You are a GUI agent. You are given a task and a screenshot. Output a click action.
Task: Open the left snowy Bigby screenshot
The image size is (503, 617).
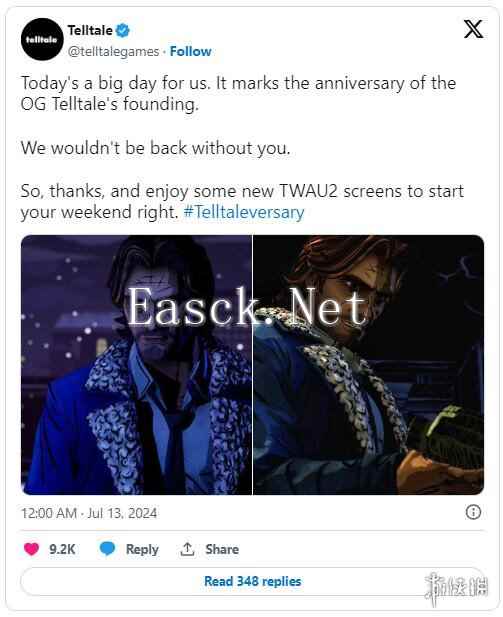136,365
